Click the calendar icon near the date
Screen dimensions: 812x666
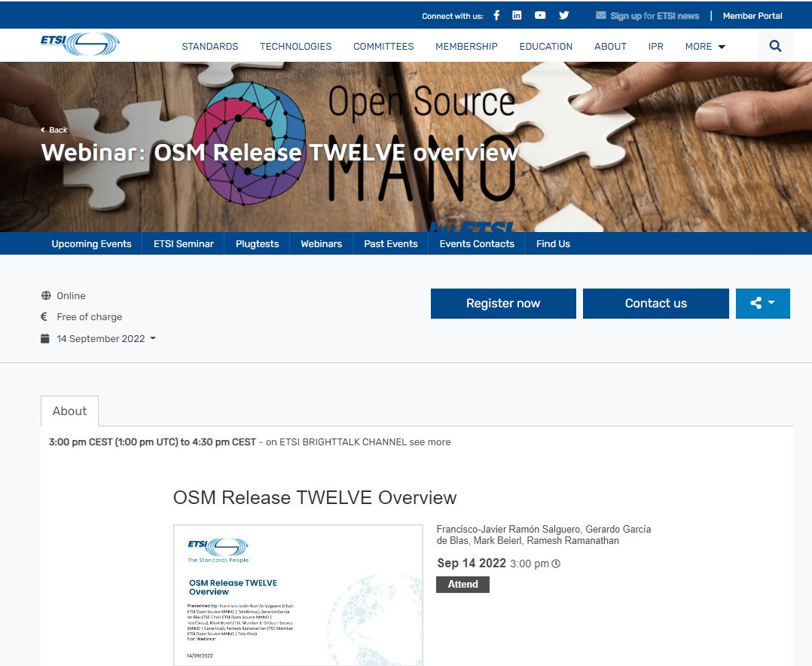click(x=45, y=338)
